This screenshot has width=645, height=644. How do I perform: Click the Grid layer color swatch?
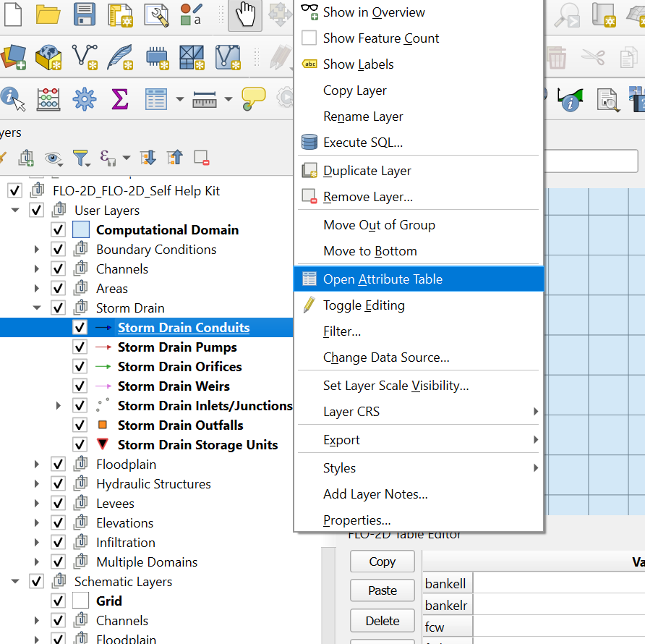click(80, 601)
